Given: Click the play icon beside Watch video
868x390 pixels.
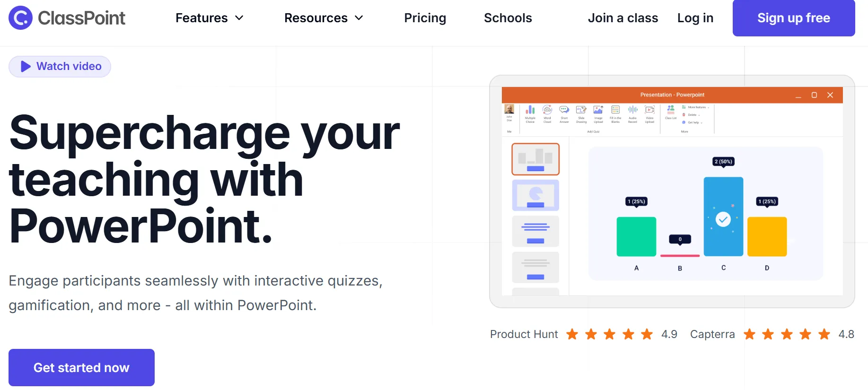Looking at the screenshot, I should pyautogui.click(x=26, y=67).
